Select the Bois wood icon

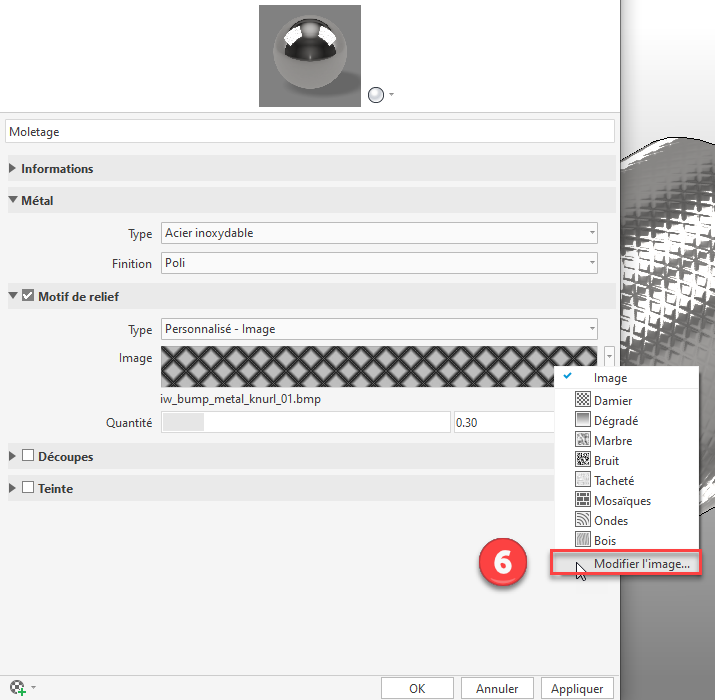(582, 540)
